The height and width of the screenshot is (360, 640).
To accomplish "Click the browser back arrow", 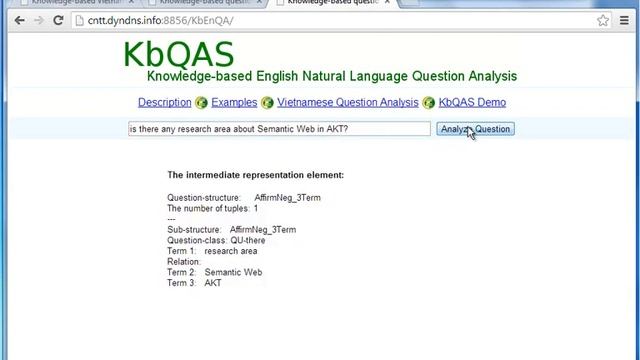I will tap(20, 20).
